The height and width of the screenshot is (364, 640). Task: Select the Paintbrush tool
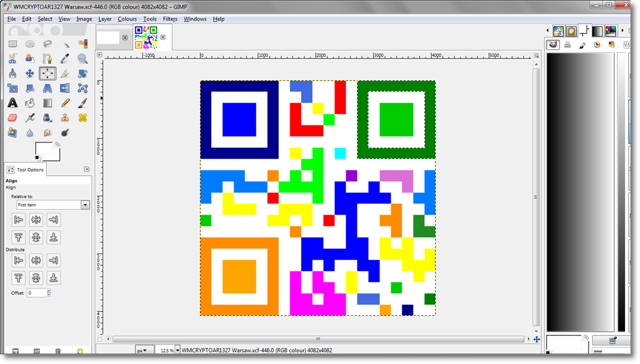point(82,103)
